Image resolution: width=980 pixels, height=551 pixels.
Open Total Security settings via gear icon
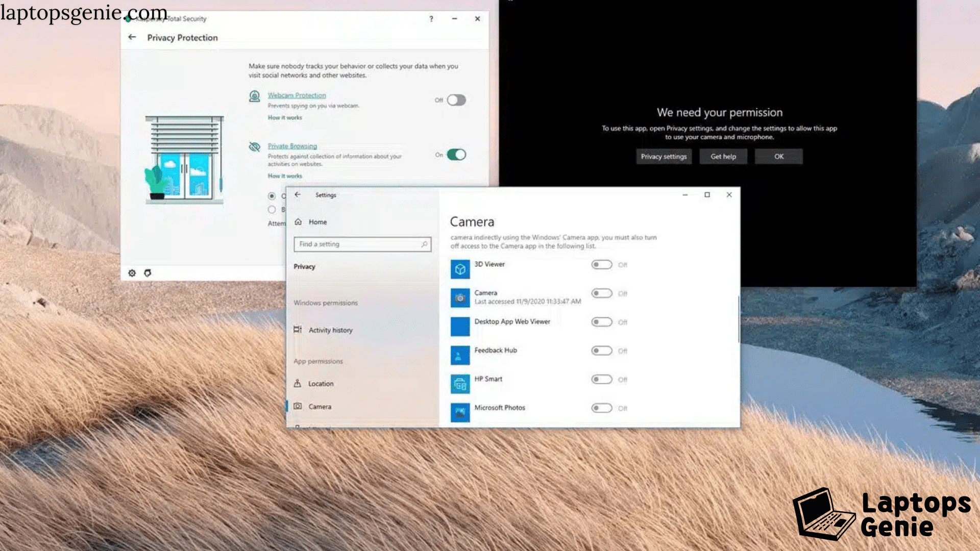[132, 273]
